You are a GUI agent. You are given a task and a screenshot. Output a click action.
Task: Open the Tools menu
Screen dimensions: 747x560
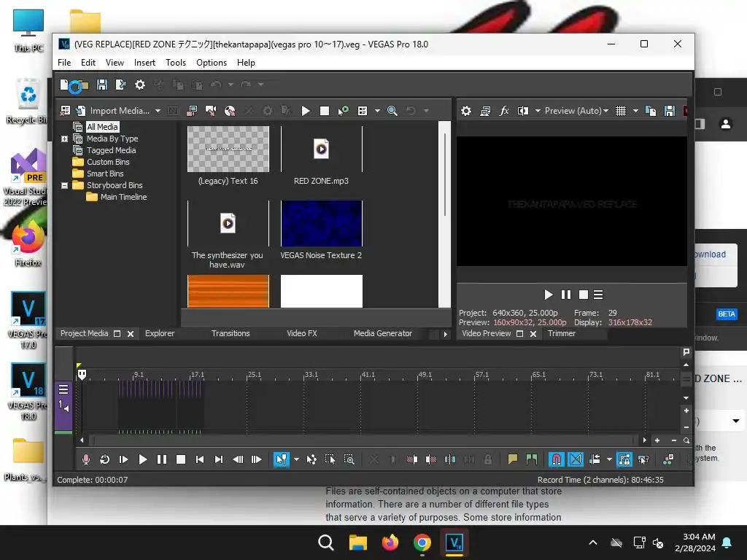coord(176,63)
